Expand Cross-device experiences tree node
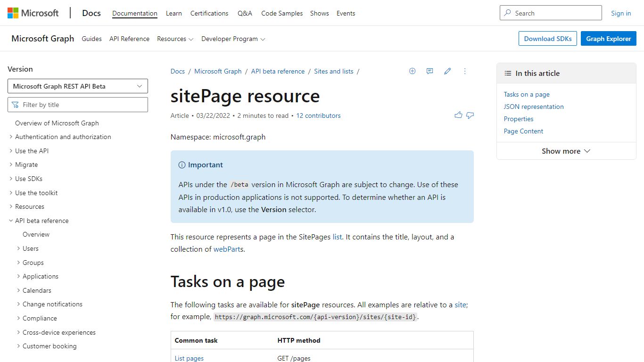Image resolution: width=644 pixels, height=362 pixels. (x=18, y=332)
